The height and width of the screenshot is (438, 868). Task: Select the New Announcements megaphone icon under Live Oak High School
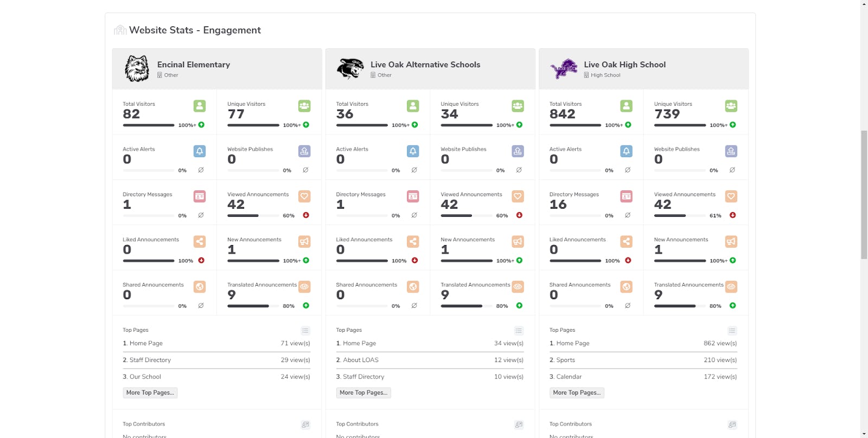pos(731,241)
